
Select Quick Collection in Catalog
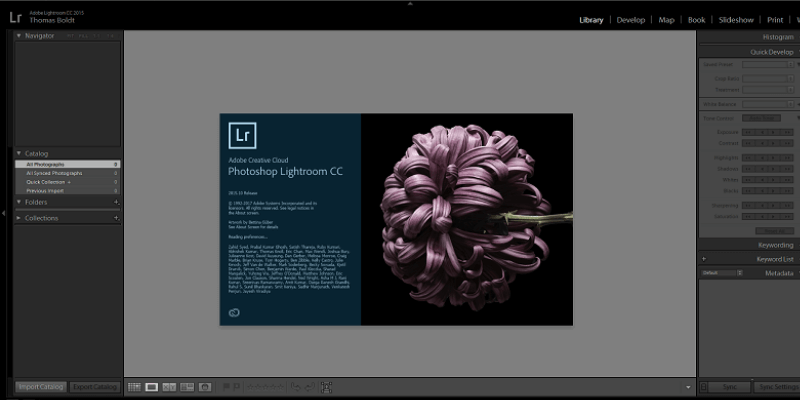pos(67,182)
